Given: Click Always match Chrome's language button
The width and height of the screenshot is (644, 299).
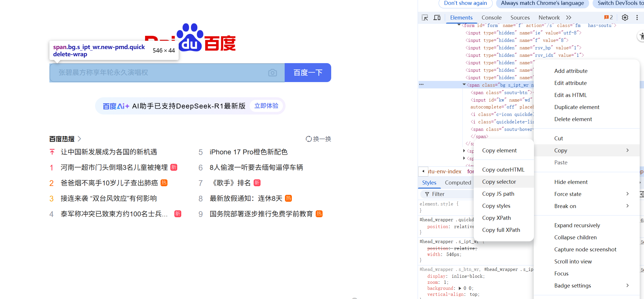Looking at the screenshot, I should [543, 3].
